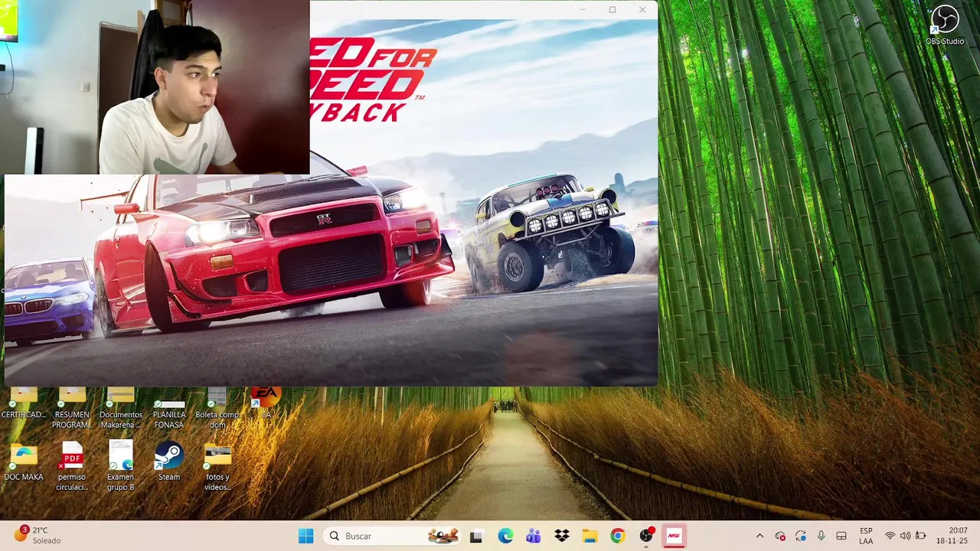Open Task View from the taskbar
Screen dimensions: 980x551
coord(476,536)
